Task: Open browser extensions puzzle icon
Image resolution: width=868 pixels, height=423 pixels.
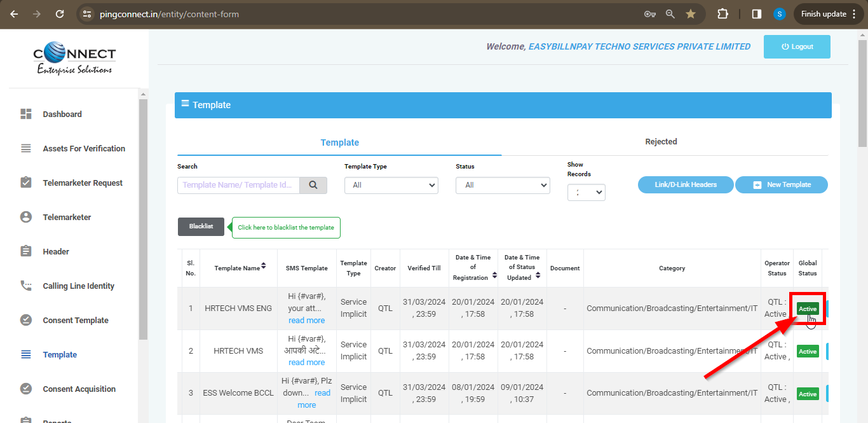Action: [x=722, y=14]
